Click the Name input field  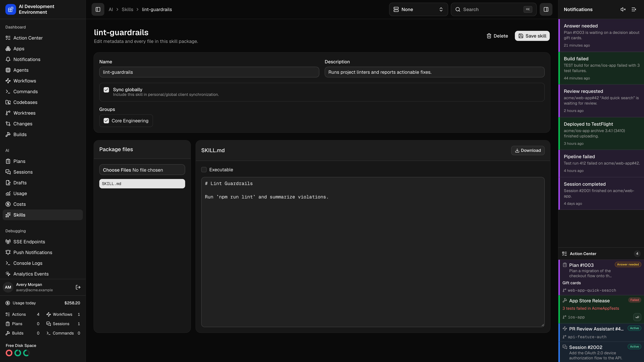pyautogui.click(x=209, y=72)
